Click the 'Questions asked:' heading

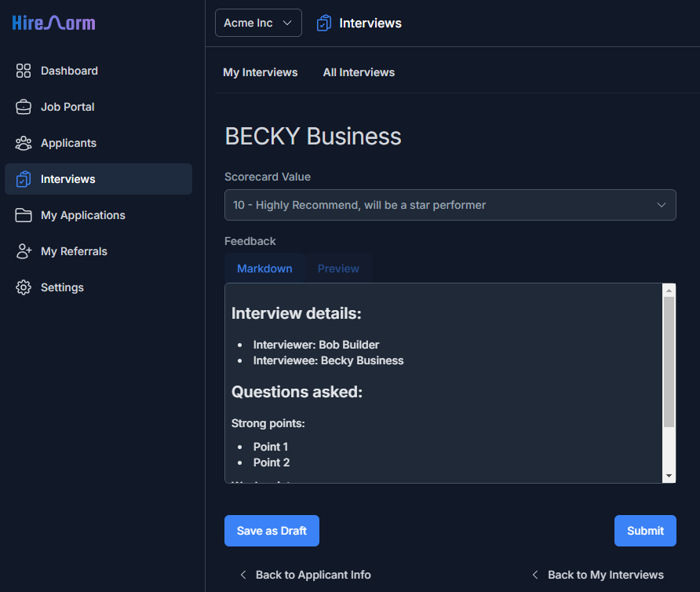[x=297, y=392]
